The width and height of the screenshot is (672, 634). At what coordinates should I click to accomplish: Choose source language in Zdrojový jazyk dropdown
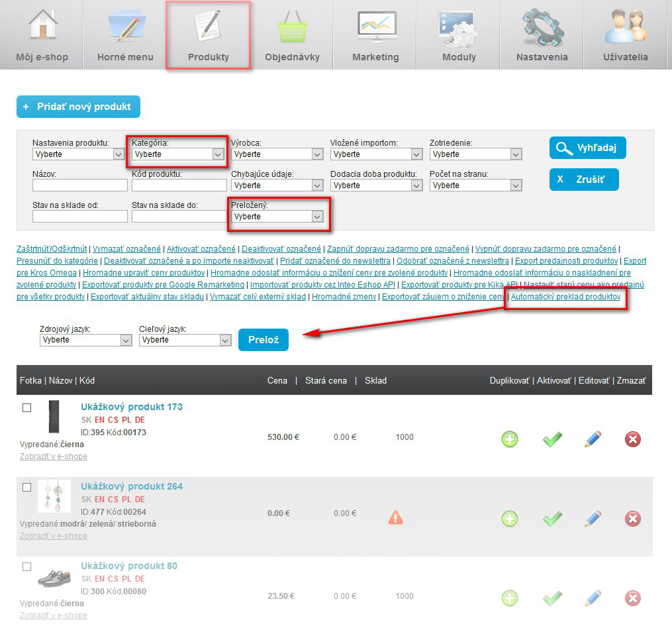pos(85,340)
